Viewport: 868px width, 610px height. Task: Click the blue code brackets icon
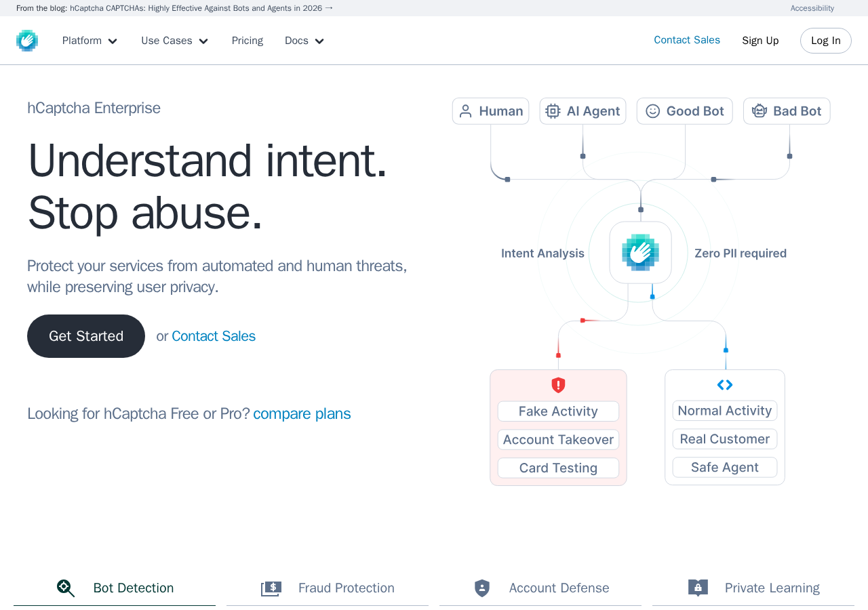coord(725,385)
